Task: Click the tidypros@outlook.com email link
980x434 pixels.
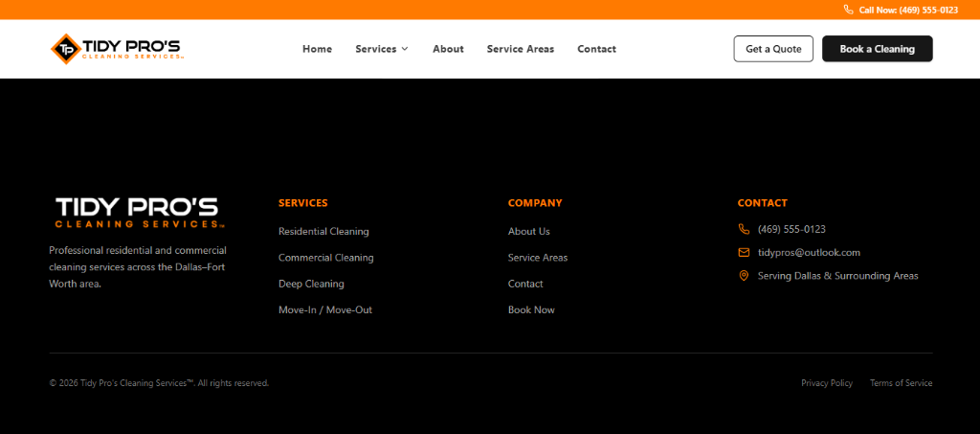Action: [809, 253]
